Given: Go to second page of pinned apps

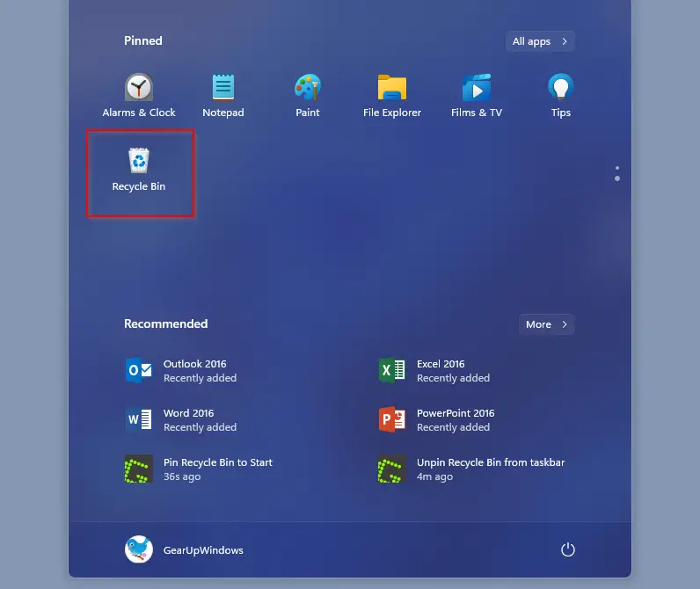Looking at the screenshot, I should 617,178.
